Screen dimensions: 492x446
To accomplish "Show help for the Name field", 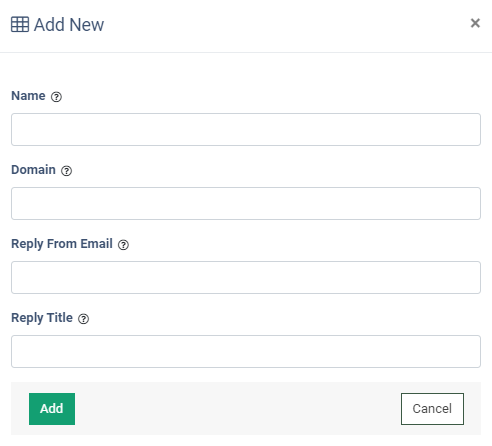I will pyautogui.click(x=56, y=97).
